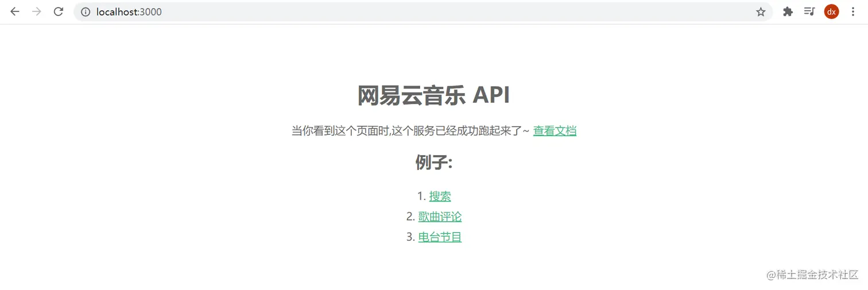
Task: Open the 歌曲评论 example link
Action: 440,216
